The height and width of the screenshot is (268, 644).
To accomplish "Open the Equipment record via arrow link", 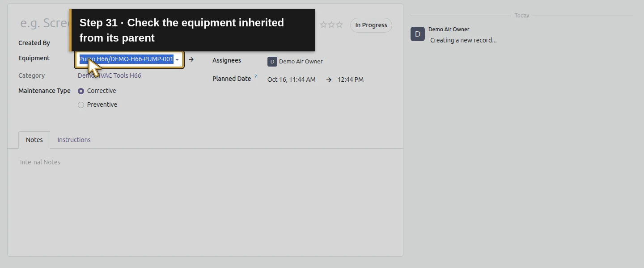I will pos(191,59).
